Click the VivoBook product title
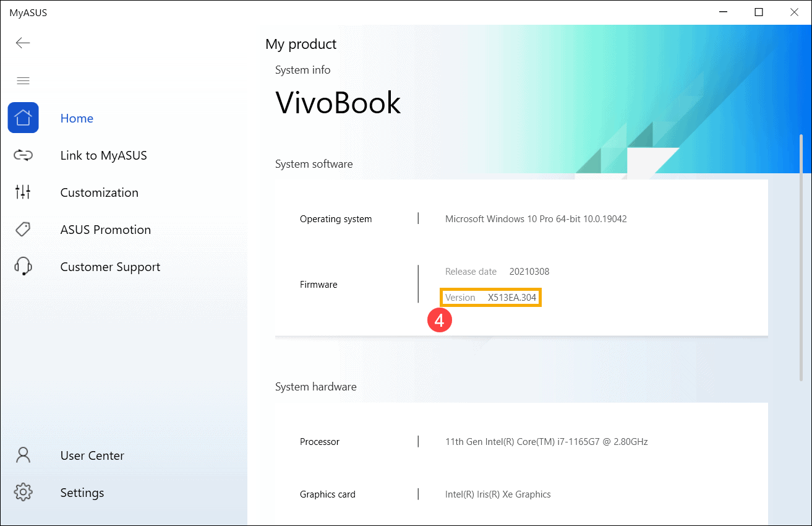The height and width of the screenshot is (526, 812). [x=338, y=103]
